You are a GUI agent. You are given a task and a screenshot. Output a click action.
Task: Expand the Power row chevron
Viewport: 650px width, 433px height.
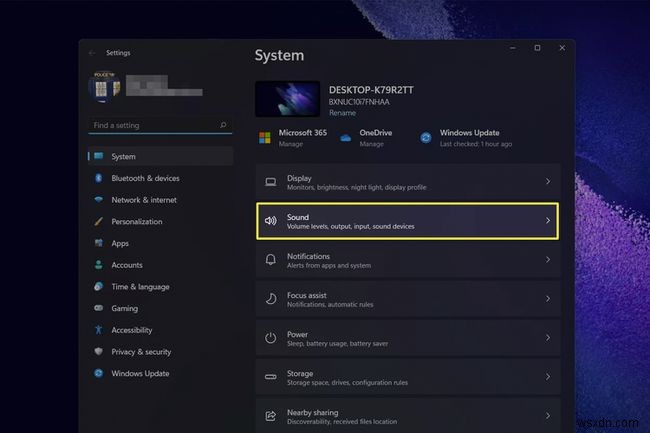[x=548, y=338]
